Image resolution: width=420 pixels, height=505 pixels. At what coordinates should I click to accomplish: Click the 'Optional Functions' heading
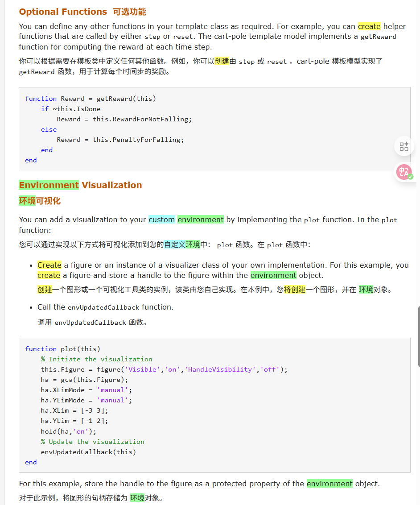63,12
